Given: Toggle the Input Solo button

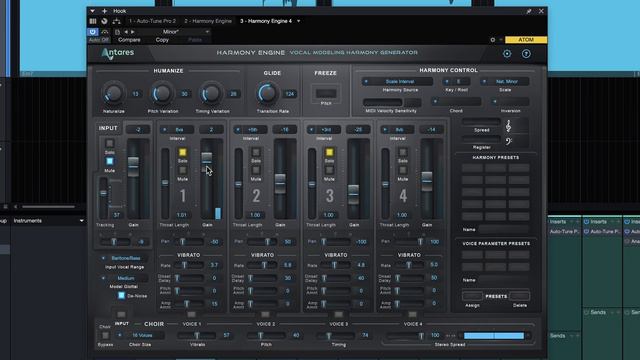Looking at the screenshot, I should click(109, 143).
